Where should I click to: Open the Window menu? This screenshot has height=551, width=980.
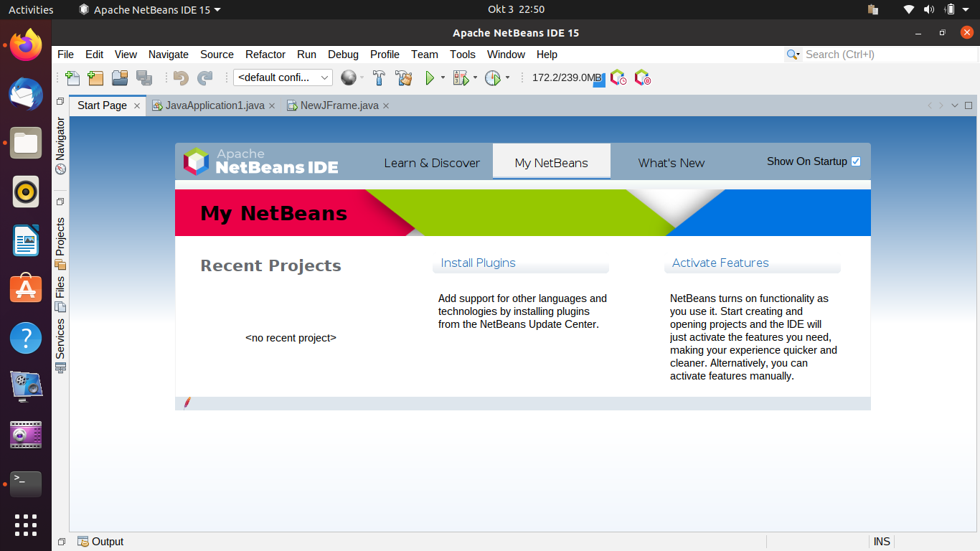(x=506, y=55)
